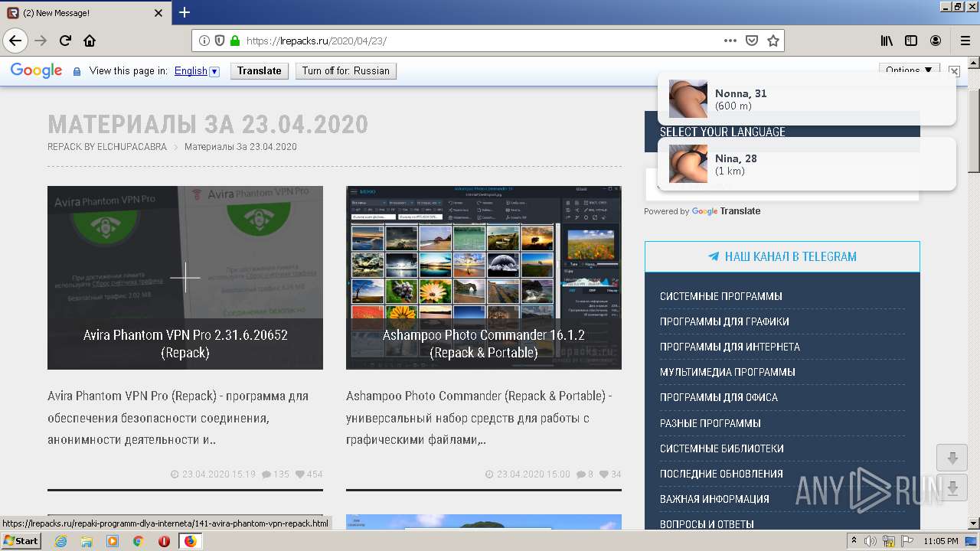Screen dimensions: 980x551
Task: Click the upper down-arrow page button
Action: tap(952, 458)
